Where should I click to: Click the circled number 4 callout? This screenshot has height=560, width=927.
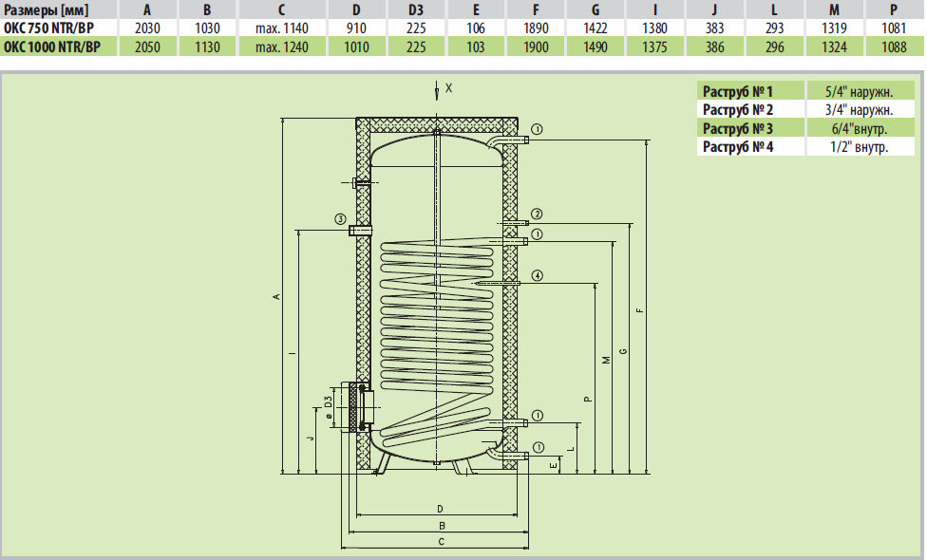pos(537,275)
